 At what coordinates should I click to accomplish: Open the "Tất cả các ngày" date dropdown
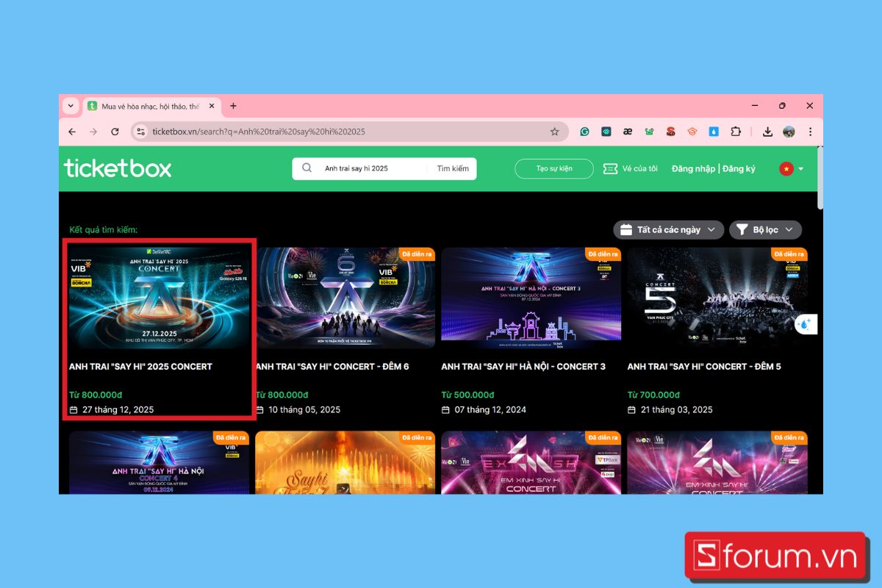[x=668, y=230]
